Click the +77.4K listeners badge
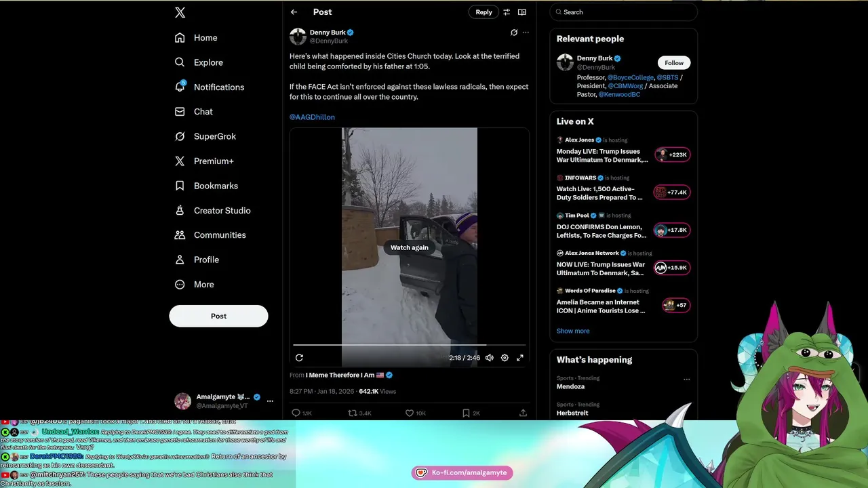Screen dimensions: 868x488 pos(672,192)
